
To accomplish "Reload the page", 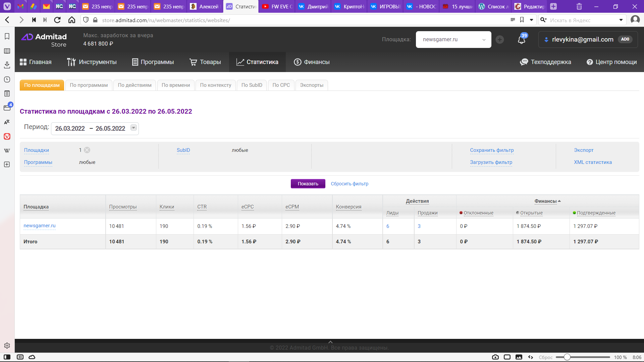I will [57, 20].
